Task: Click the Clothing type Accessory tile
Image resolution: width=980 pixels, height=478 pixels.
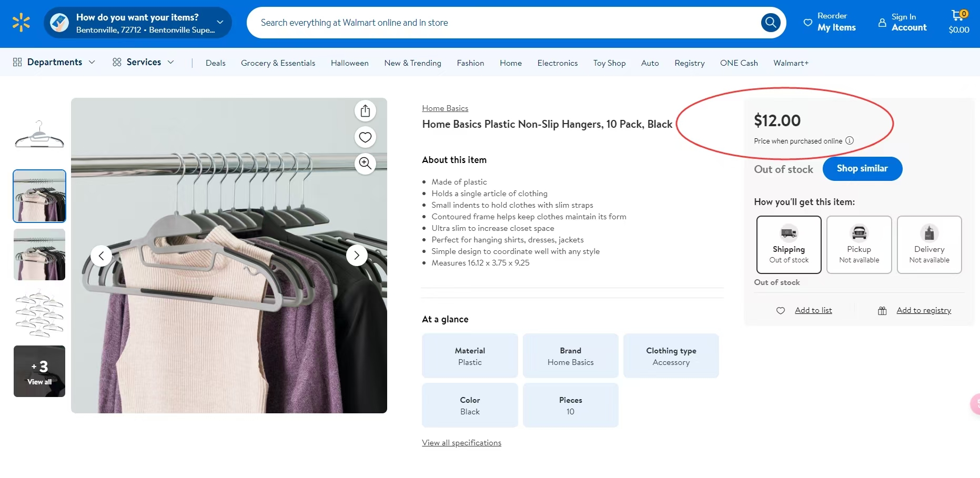Action: point(671,356)
